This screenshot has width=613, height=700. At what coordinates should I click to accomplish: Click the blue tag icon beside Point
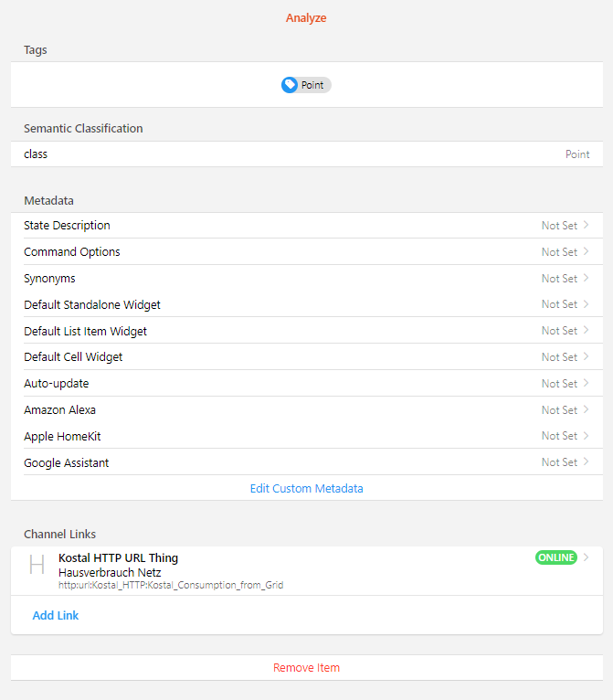(290, 85)
